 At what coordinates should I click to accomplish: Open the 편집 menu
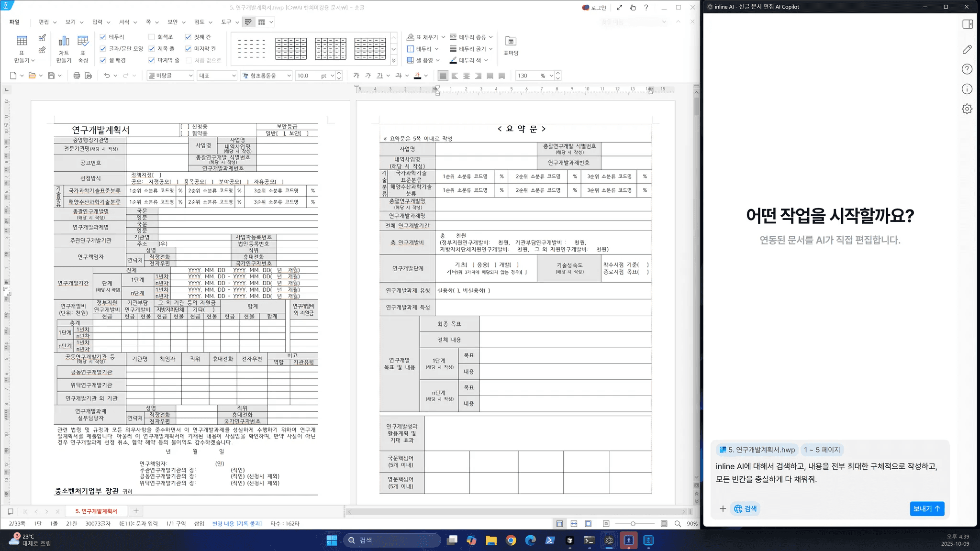[47, 22]
